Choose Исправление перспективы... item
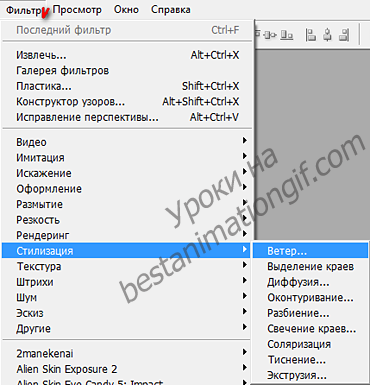Screen dimensions: 370x385 click(x=127, y=117)
